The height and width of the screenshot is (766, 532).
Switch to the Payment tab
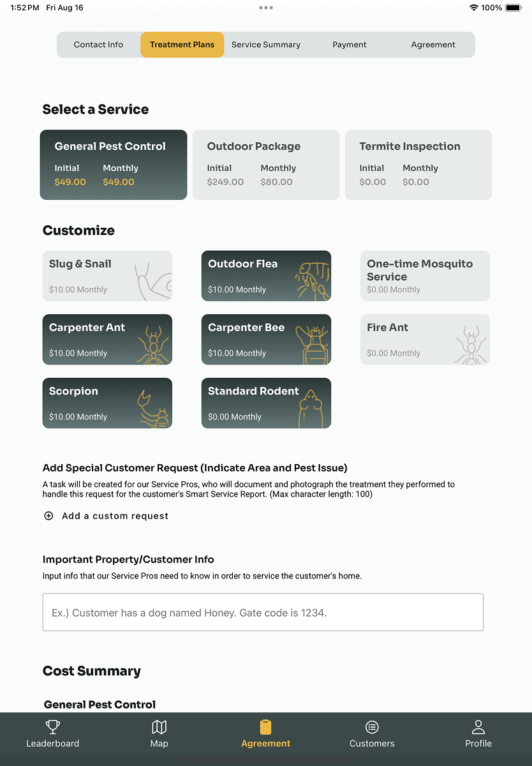349,45
